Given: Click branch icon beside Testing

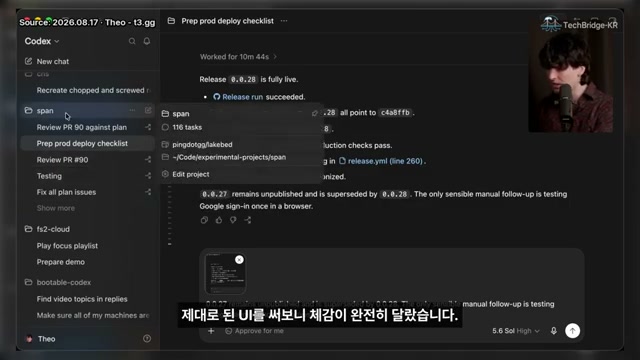Looking at the screenshot, I should (x=148, y=176).
